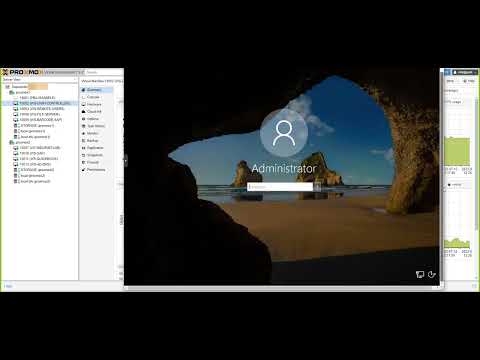Click the Datacenter icon in the tree
The image size is (480, 360).
8,87
